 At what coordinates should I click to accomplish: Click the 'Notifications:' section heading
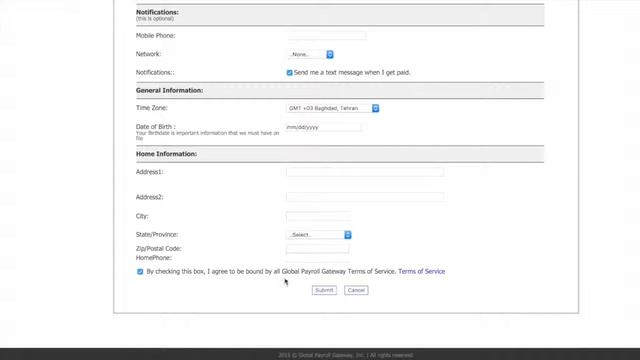click(157, 12)
